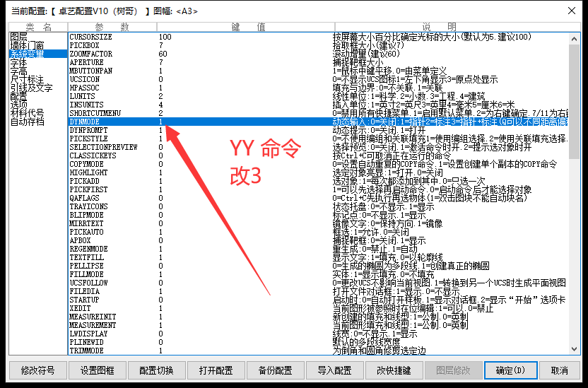Open the 尺寸标注 category
The image size is (588, 388).
coord(26,79)
